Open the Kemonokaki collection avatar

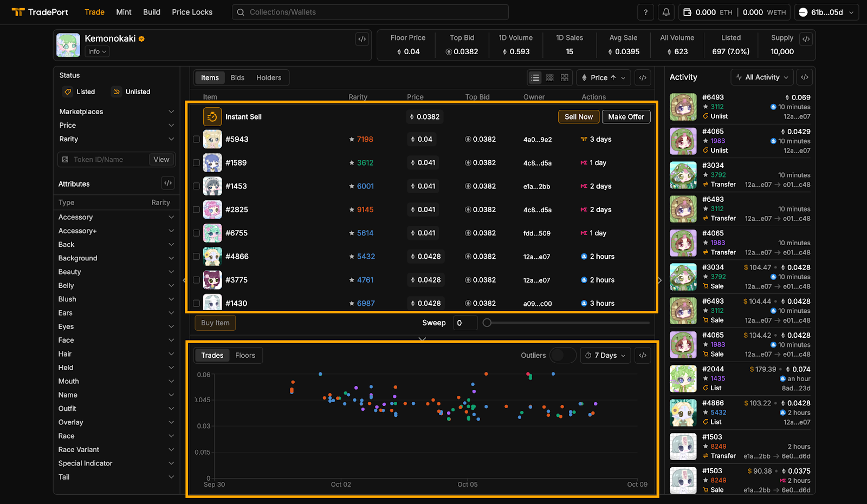point(68,45)
